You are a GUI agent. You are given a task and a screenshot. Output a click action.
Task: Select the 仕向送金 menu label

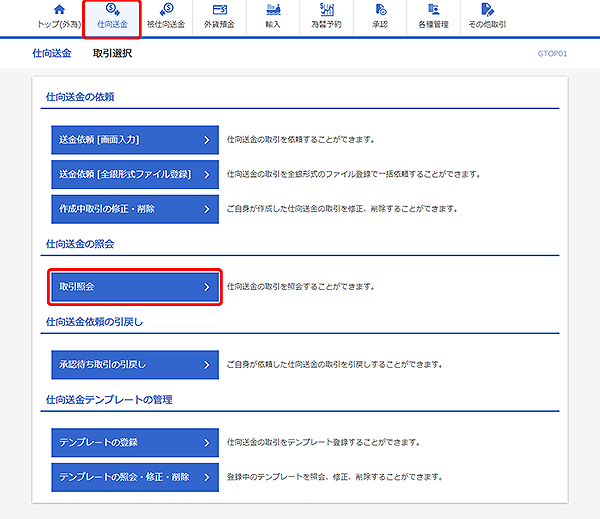pyautogui.click(x=112, y=24)
